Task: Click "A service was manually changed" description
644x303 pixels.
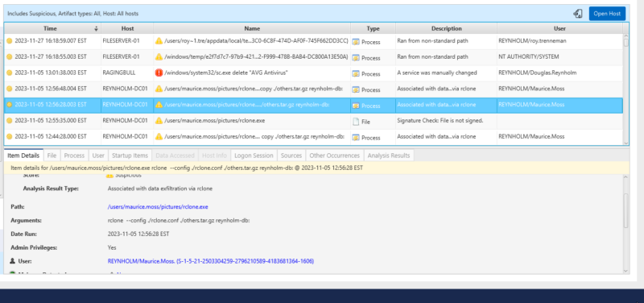Action: [x=437, y=73]
